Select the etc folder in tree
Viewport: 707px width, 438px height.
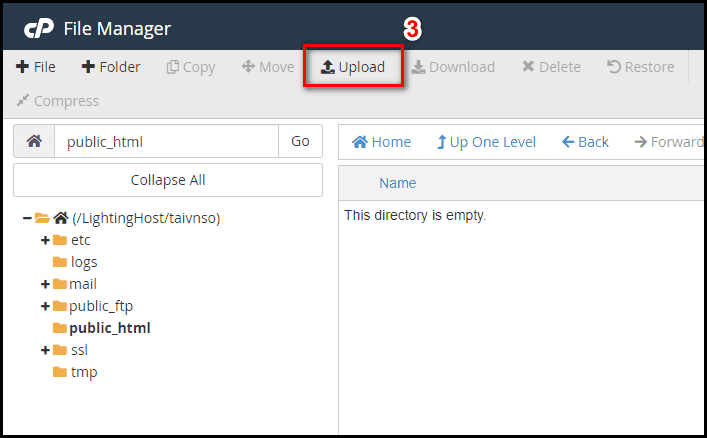81,240
